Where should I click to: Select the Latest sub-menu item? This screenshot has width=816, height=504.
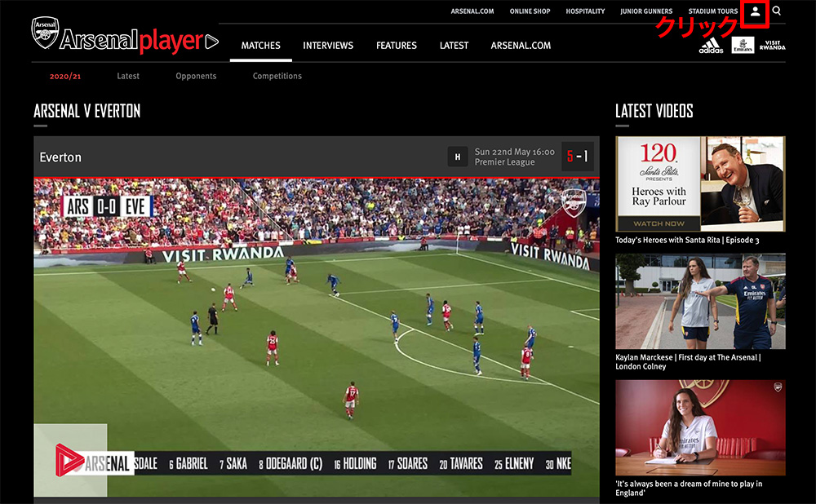pyautogui.click(x=128, y=76)
